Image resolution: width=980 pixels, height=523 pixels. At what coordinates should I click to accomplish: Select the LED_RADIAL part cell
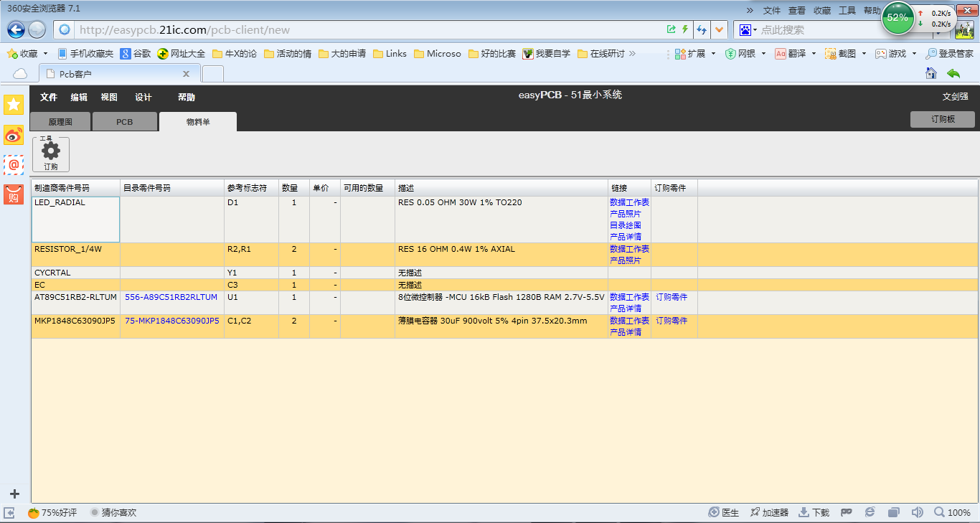click(75, 220)
